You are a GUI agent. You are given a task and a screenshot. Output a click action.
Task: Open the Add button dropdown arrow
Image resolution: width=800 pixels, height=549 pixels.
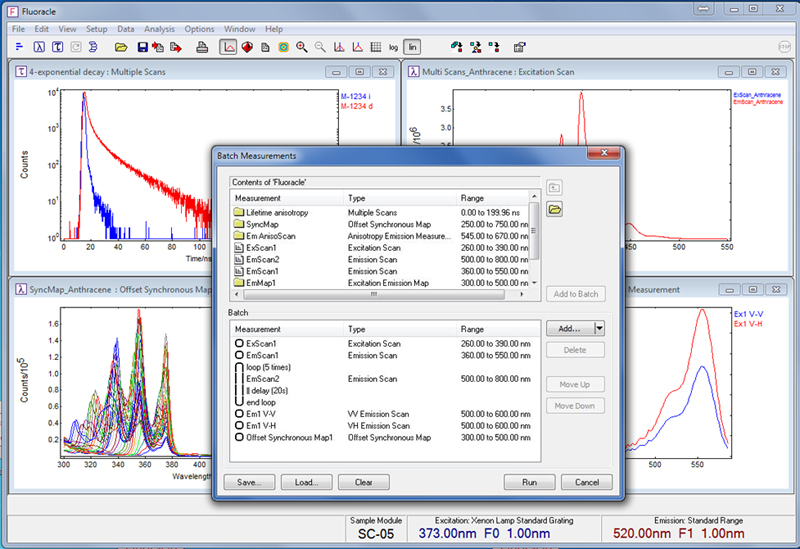tap(599, 328)
